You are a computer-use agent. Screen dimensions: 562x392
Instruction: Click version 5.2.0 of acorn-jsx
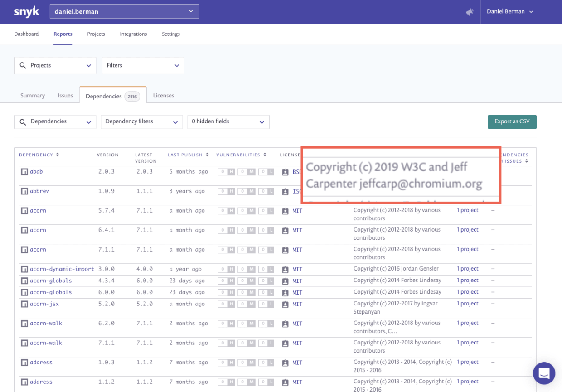107,304
